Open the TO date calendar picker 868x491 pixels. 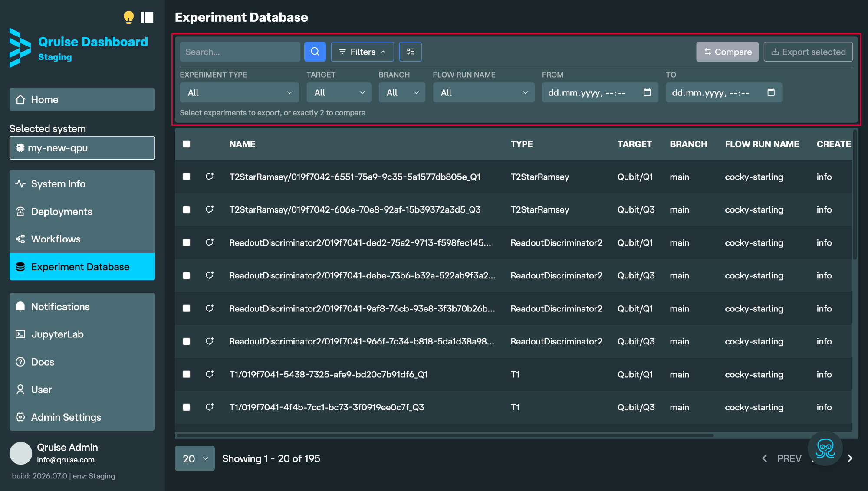[771, 92]
